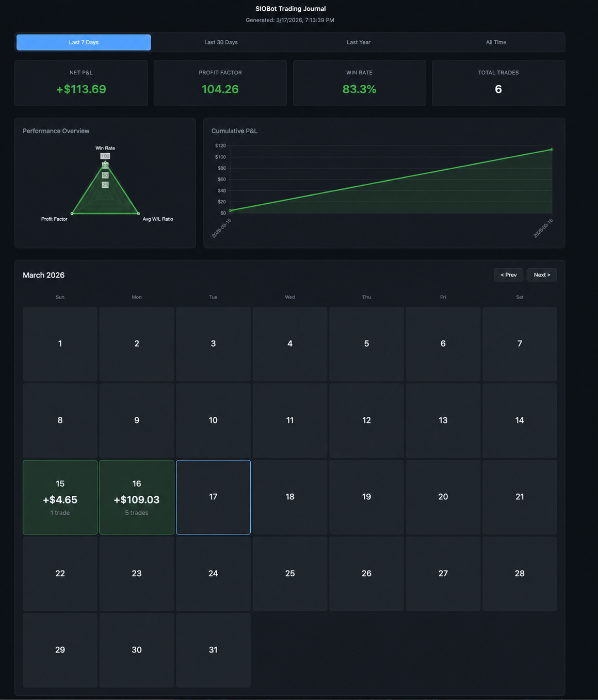Image resolution: width=598 pixels, height=700 pixels.
Task: Click the 2026-03-16 end data point
Action: [552, 150]
